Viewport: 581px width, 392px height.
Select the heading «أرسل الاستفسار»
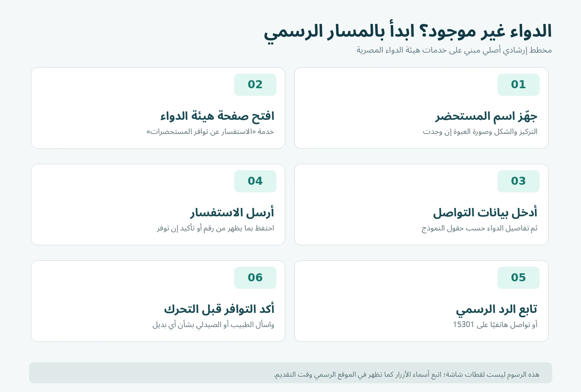[x=232, y=213]
